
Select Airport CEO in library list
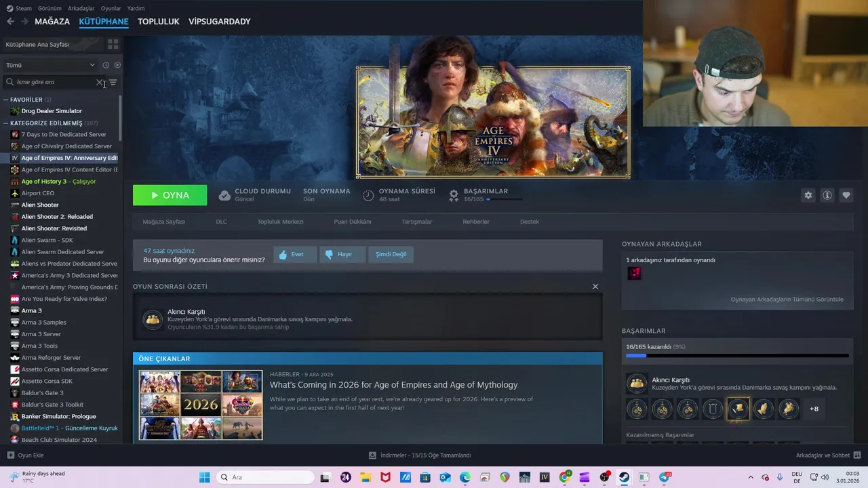38,193
